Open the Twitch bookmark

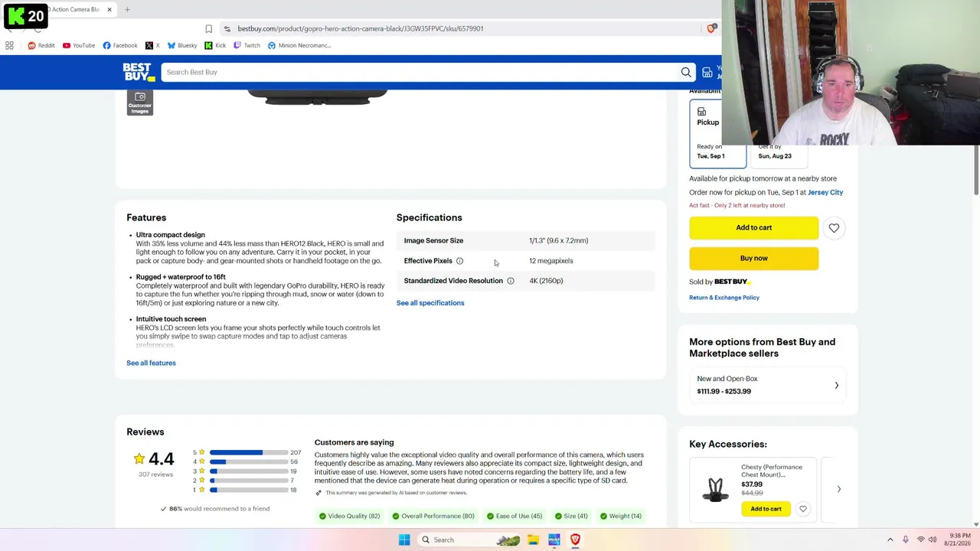click(247, 45)
